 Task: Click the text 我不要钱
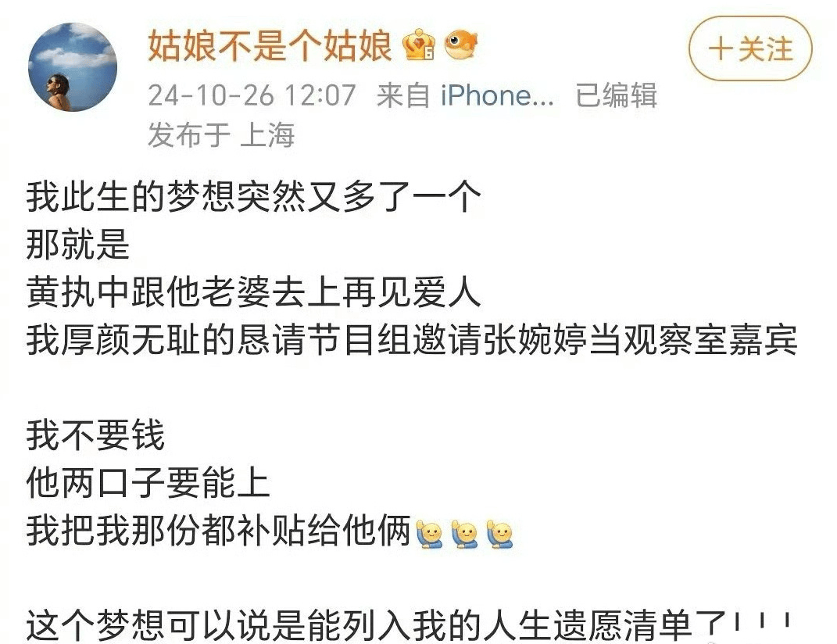tap(95, 435)
